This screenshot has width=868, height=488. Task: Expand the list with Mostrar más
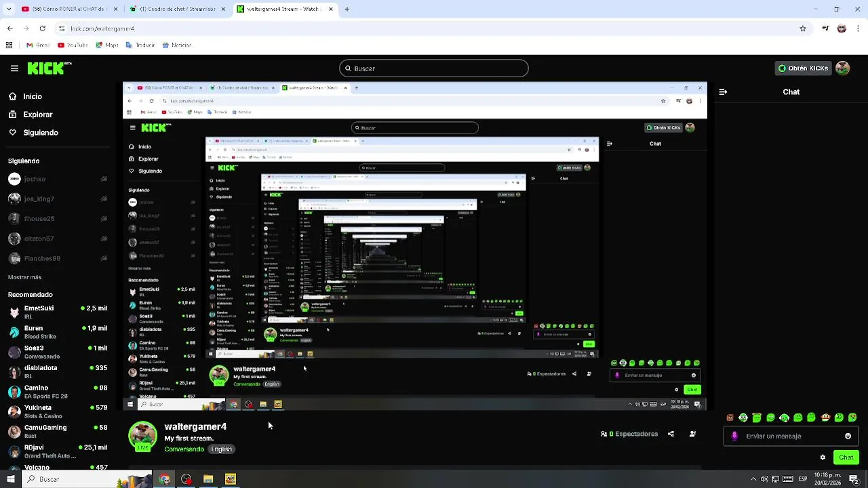[24, 277]
